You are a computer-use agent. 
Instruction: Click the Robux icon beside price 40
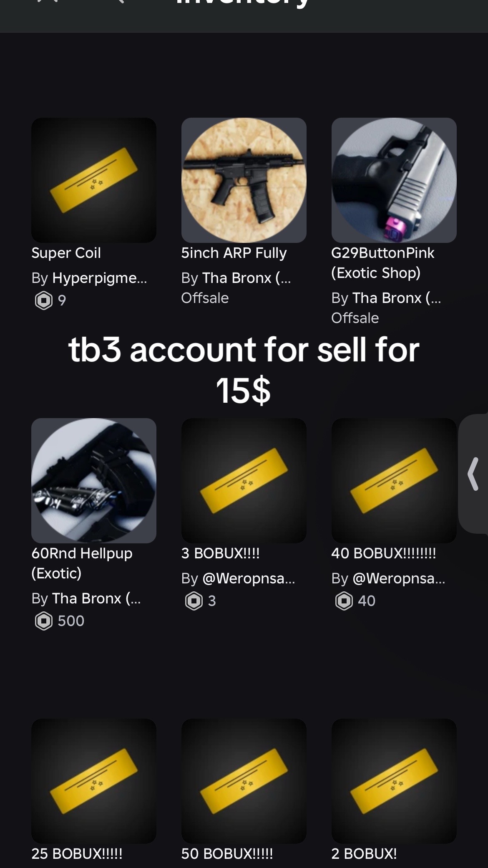344,601
